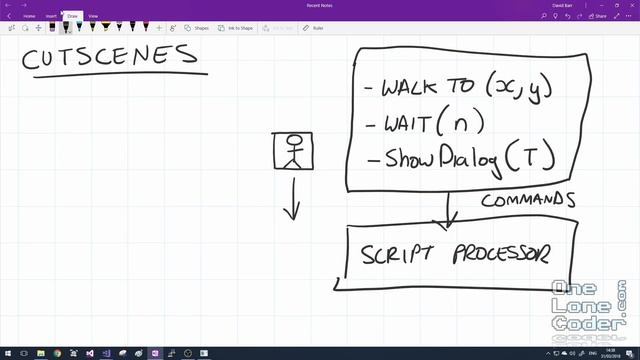Open the ENG input language indicator
This screenshot has height=360, width=640.
(593, 353)
